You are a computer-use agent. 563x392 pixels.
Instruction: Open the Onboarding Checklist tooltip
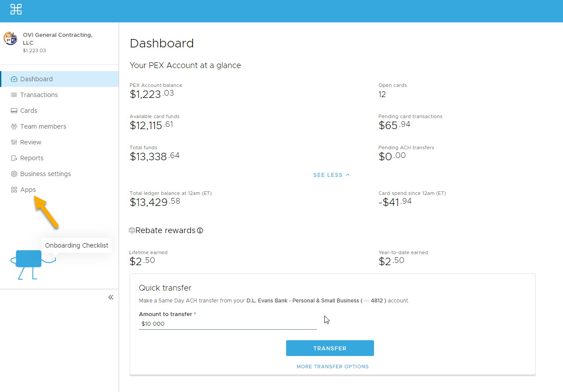[x=76, y=245]
